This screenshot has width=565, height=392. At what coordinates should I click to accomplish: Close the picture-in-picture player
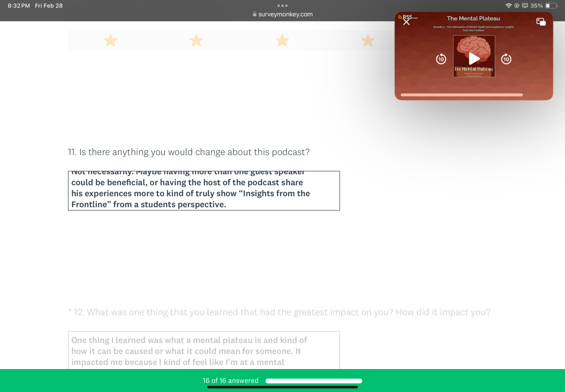coord(407,22)
